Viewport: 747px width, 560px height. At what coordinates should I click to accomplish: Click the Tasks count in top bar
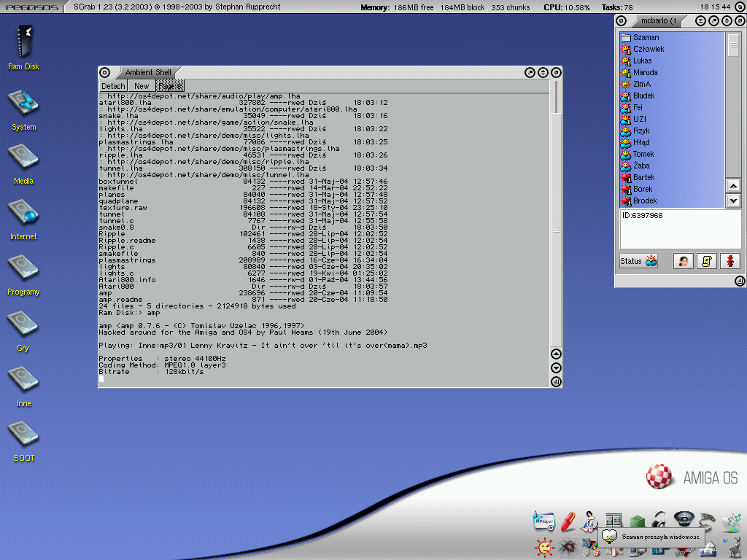(x=617, y=7)
